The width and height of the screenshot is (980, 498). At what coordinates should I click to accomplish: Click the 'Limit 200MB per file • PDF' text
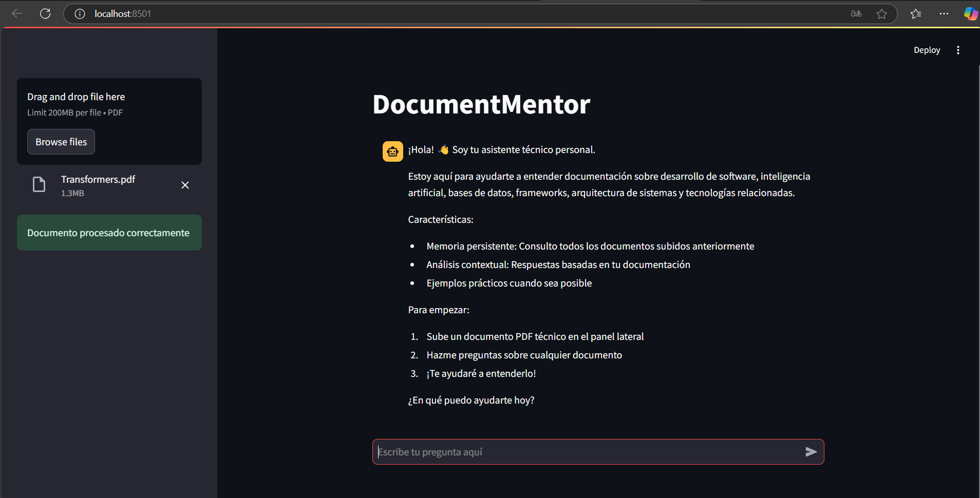75,112
